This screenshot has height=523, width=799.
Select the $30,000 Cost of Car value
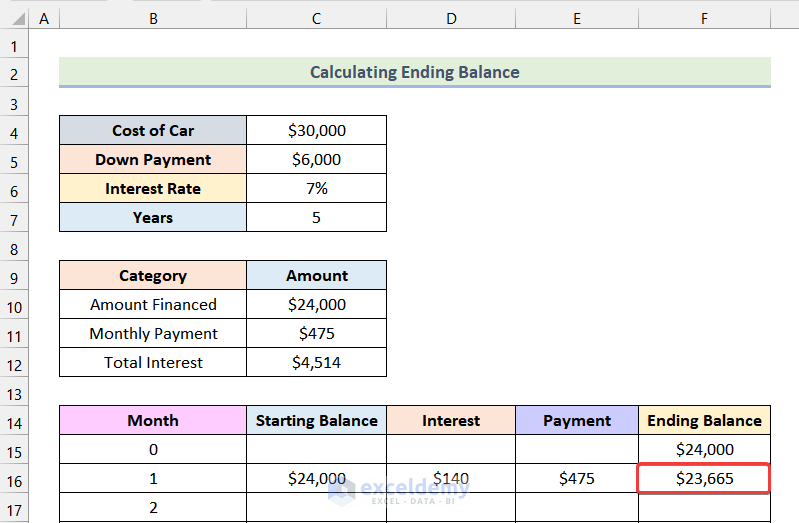pos(316,131)
